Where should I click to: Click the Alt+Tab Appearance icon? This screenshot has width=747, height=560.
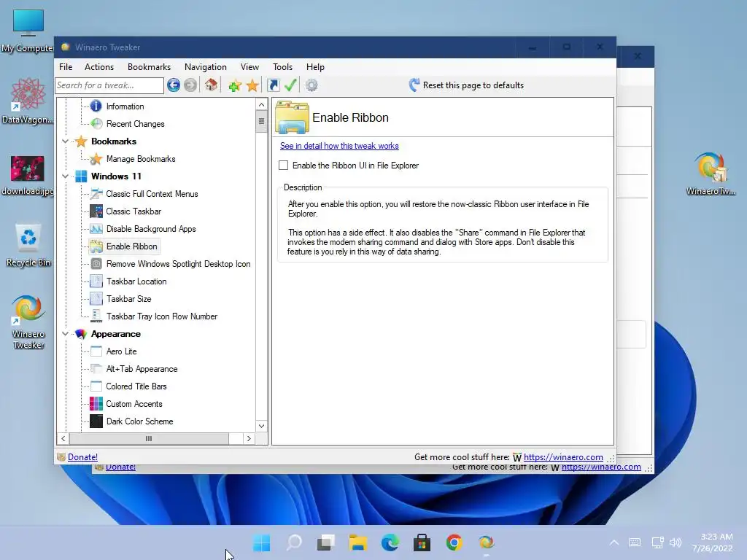[x=96, y=368]
